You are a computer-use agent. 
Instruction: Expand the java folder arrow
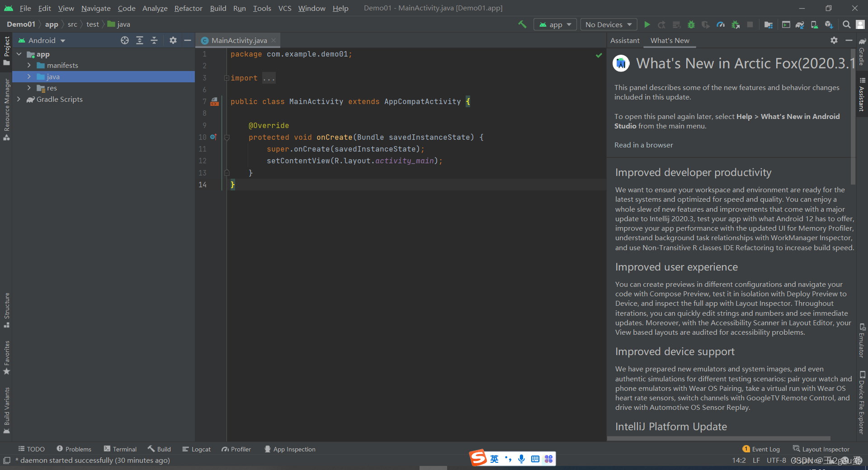point(29,77)
